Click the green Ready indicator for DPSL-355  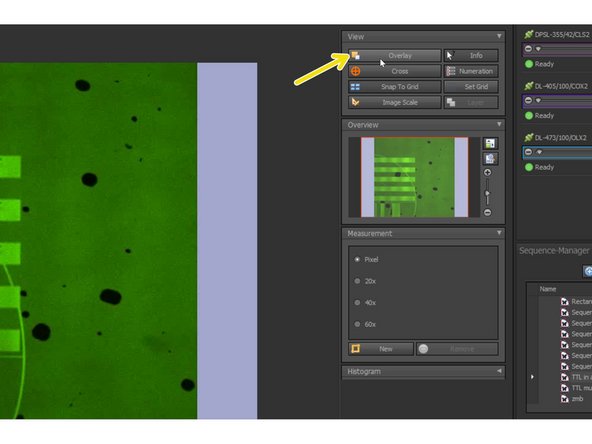pos(529,64)
